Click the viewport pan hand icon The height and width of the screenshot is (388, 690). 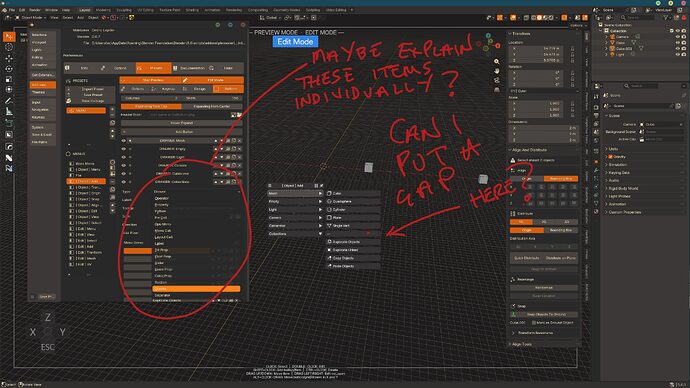click(x=497, y=71)
